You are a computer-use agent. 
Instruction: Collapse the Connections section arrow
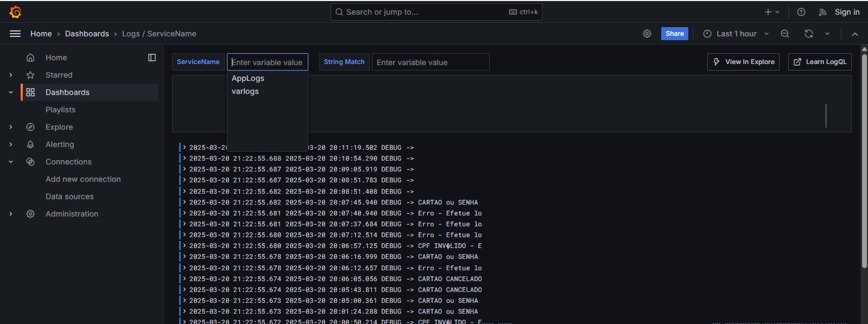pyautogui.click(x=11, y=162)
